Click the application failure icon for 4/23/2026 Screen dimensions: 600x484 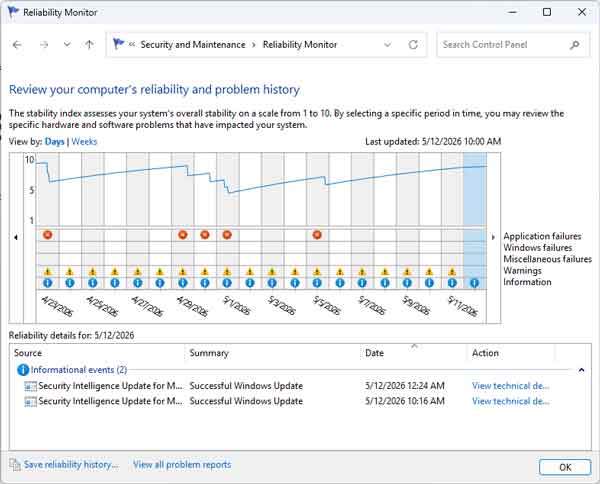[x=47, y=235]
